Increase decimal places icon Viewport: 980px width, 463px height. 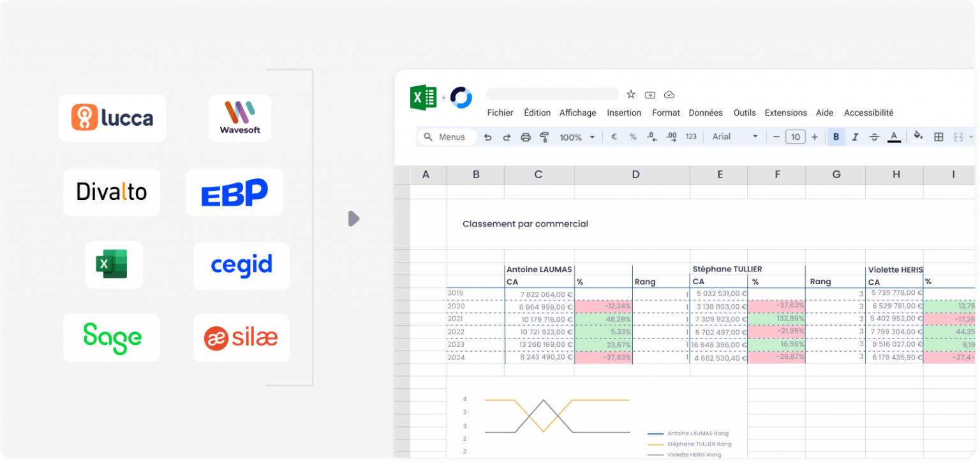coord(671,137)
